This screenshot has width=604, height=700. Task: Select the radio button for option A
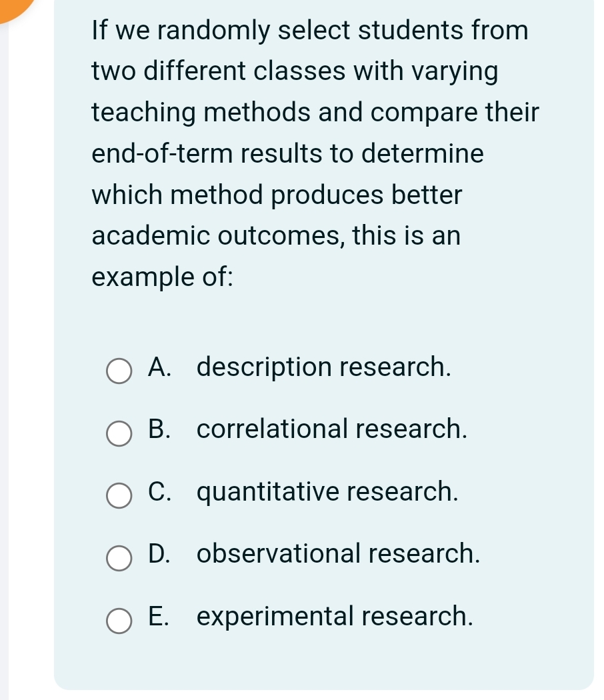(119, 371)
